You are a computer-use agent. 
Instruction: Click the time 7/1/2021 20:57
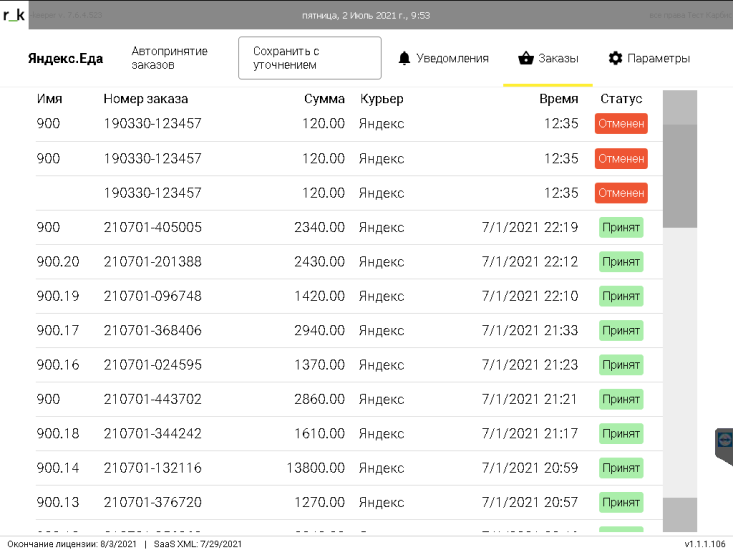(x=530, y=502)
